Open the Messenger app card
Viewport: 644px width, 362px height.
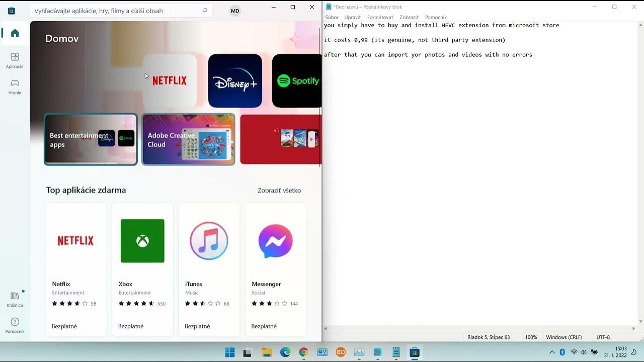tap(275, 269)
